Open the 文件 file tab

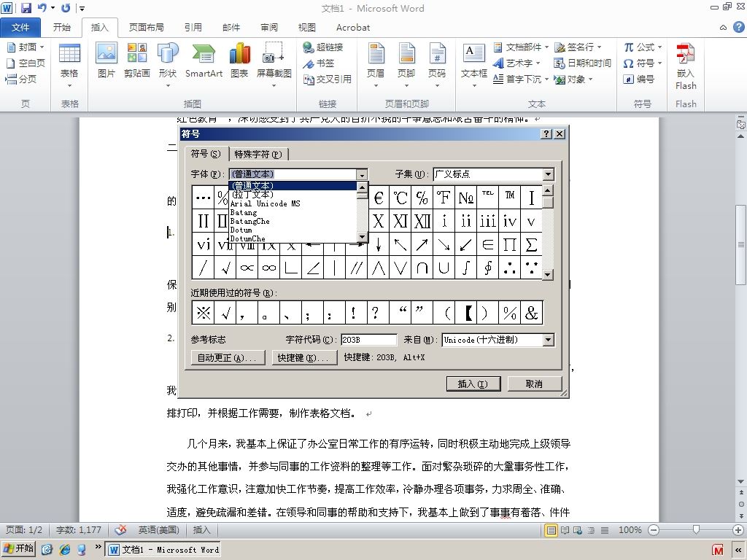click(20, 28)
